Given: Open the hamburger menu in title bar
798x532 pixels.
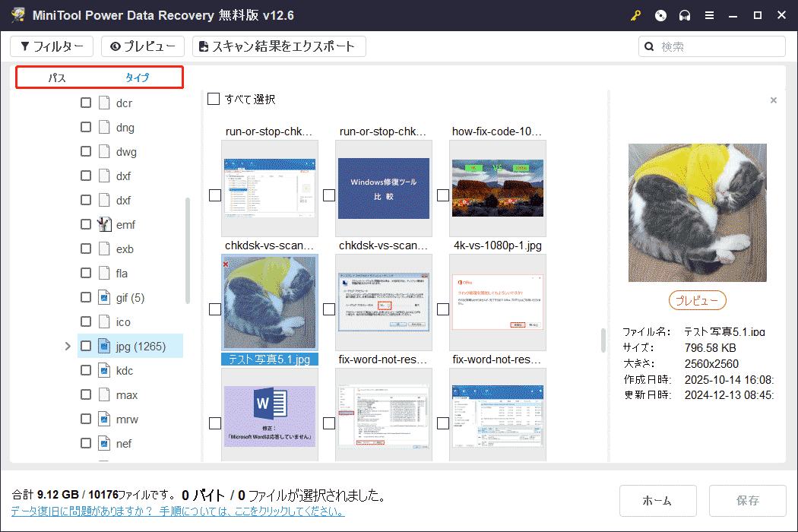Looking at the screenshot, I should pos(709,14).
